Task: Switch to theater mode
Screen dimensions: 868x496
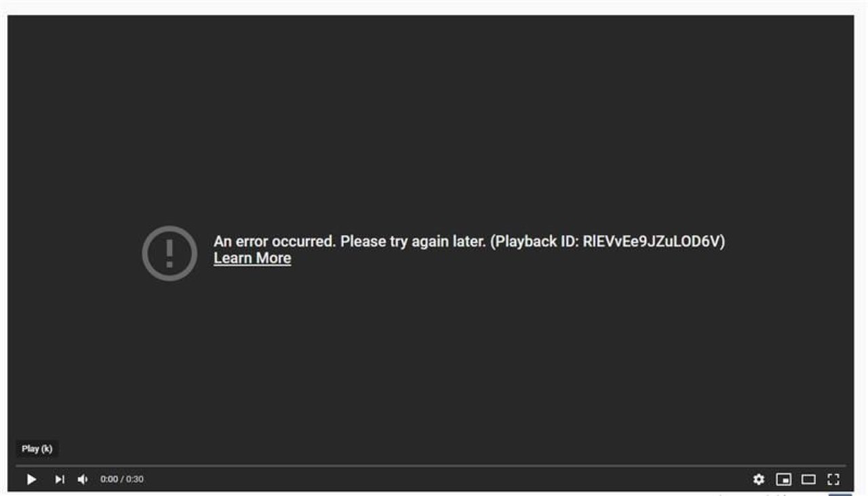Action: click(x=808, y=480)
